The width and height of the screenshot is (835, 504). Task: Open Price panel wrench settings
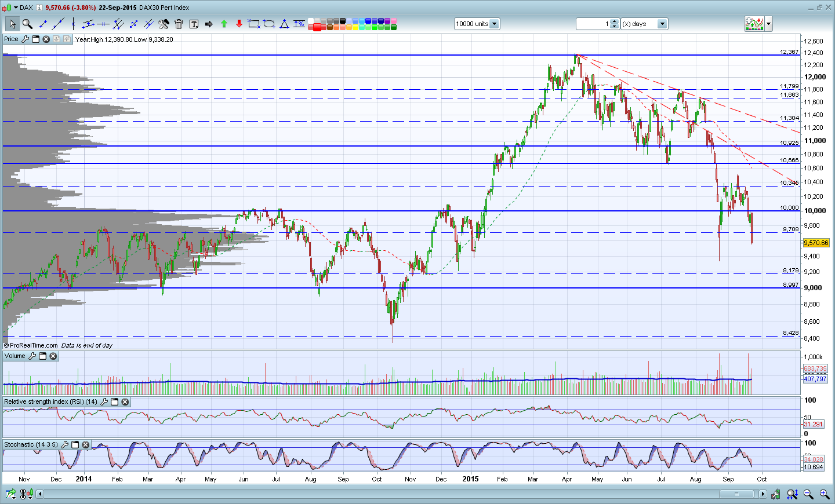tap(25, 39)
